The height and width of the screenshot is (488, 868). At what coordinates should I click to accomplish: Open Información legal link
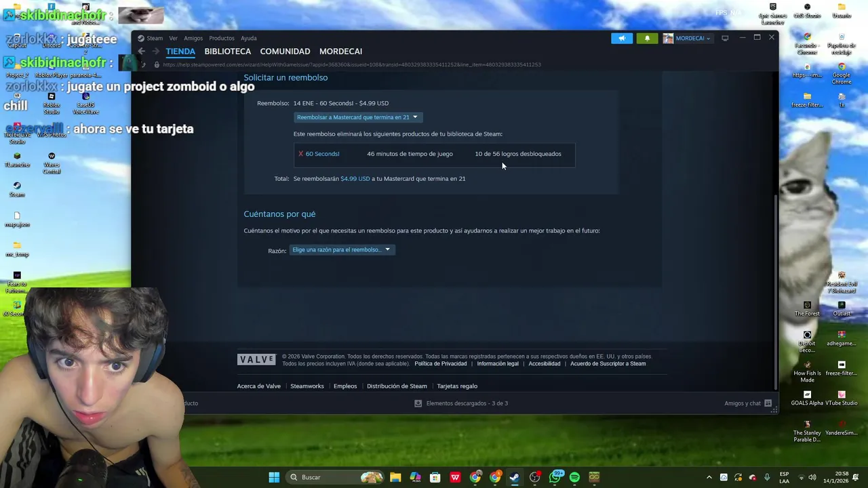[x=498, y=364]
